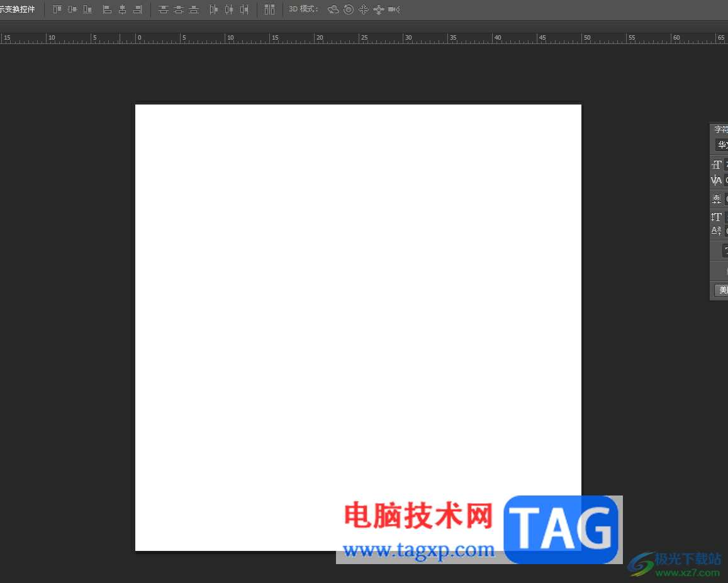Select 3D roll object mode icon
Screen dimensions: 728x583
click(x=348, y=9)
